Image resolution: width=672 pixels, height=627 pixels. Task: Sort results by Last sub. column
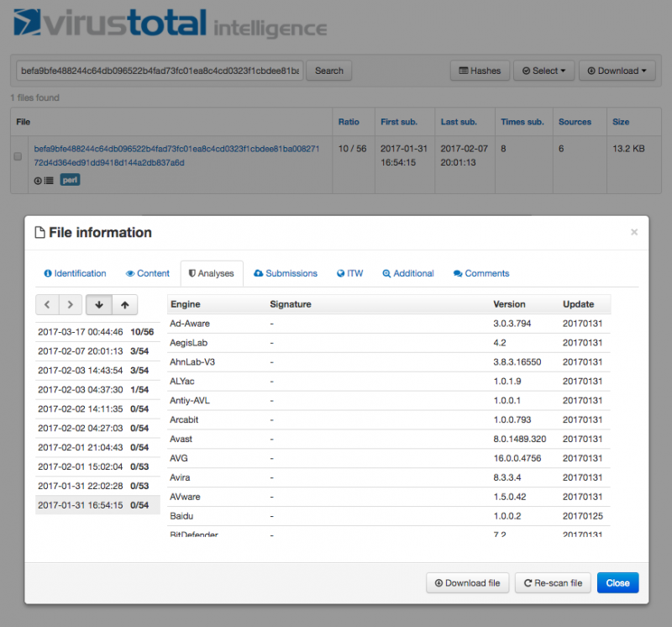(459, 122)
